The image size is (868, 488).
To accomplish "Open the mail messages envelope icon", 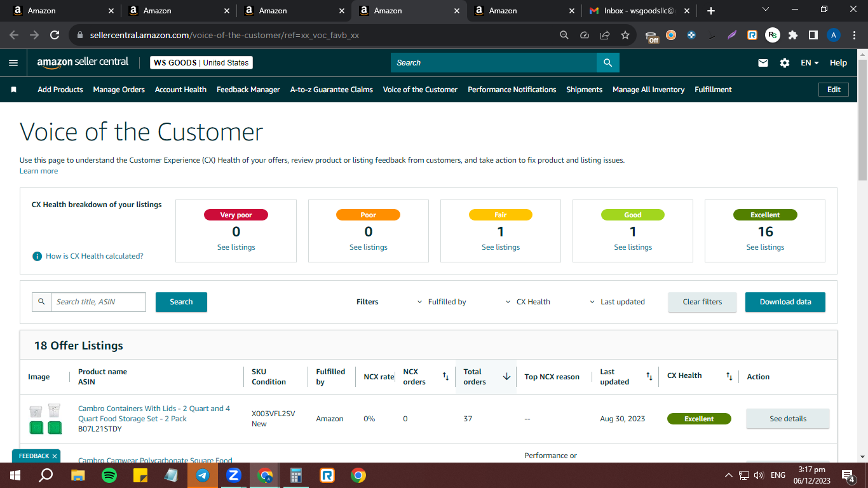I will coord(763,63).
